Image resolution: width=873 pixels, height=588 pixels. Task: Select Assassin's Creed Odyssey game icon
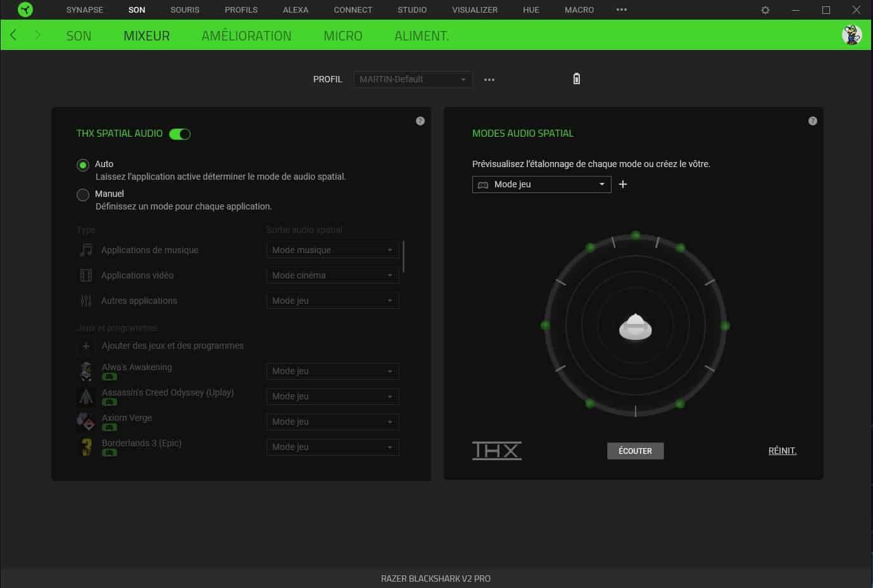[86, 396]
